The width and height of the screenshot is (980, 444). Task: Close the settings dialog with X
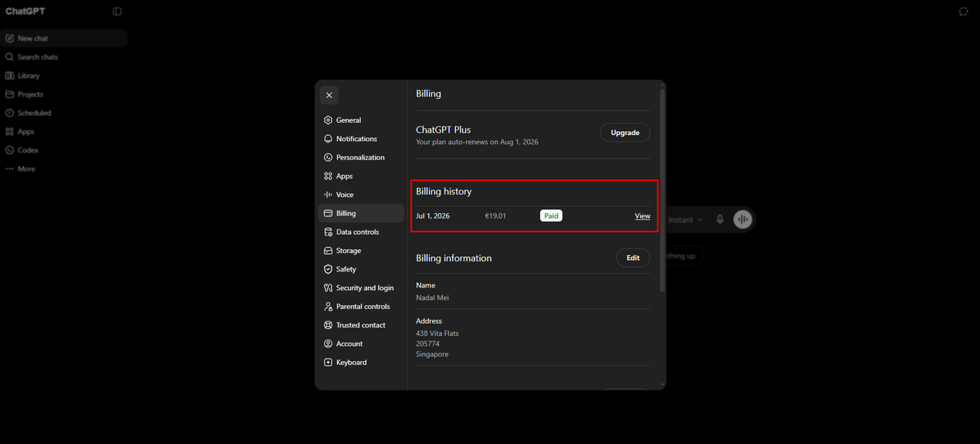329,95
